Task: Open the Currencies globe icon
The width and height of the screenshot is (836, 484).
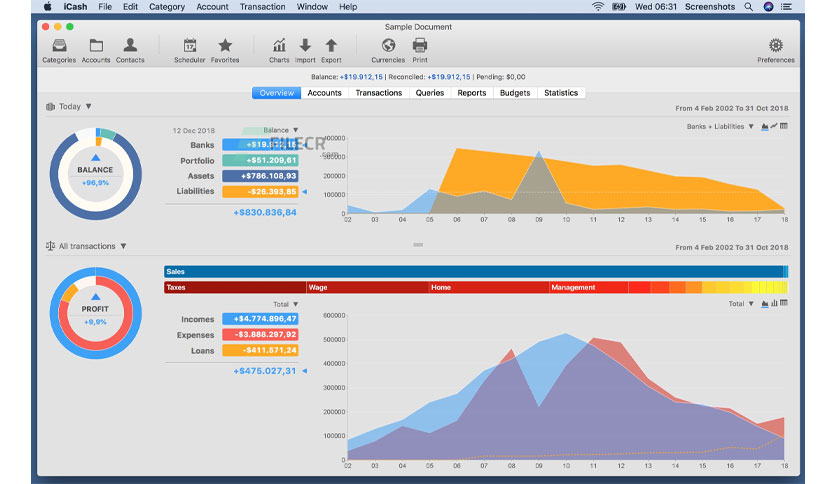Action: click(x=388, y=46)
